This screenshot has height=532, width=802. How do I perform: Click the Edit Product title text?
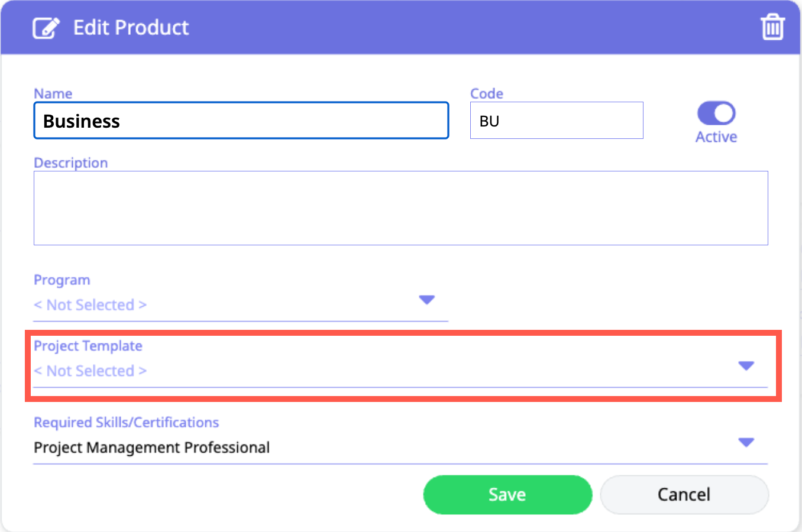(x=131, y=28)
